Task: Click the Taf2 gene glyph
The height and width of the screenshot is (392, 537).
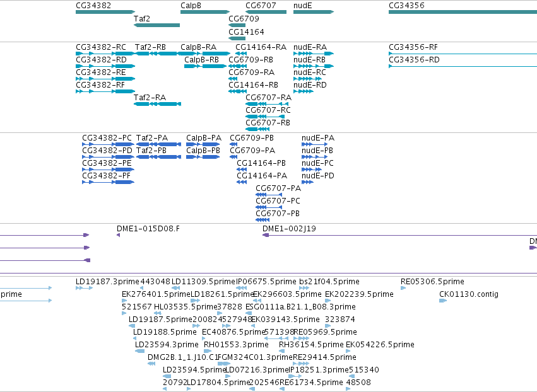Action: click(x=157, y=25)
